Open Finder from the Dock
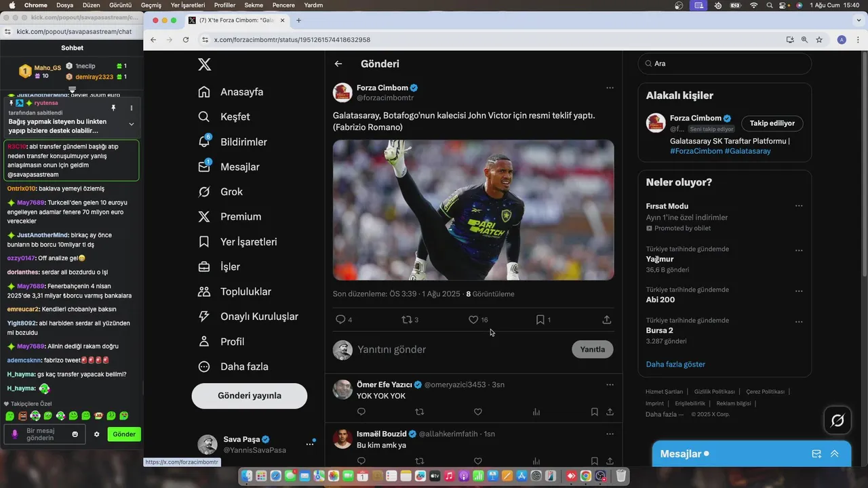 248,476
